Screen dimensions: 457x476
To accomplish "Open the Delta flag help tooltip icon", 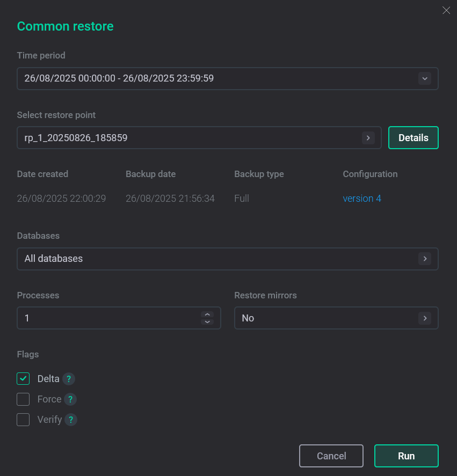I will 70,378.
